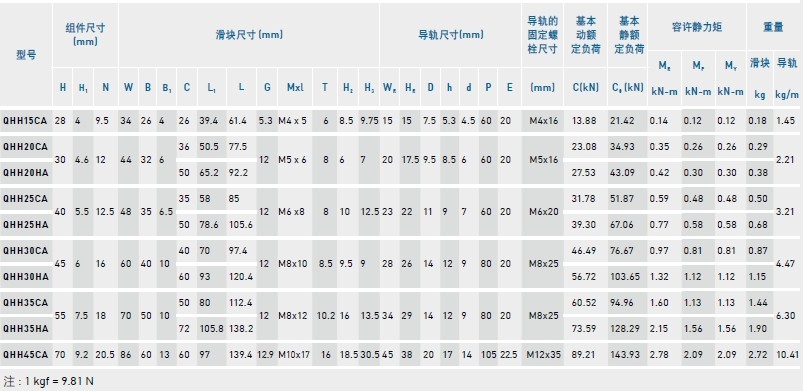The height and width of the screenshot is (391, 803).
Task: Click block length value 61.4
Action: point(238,121)
